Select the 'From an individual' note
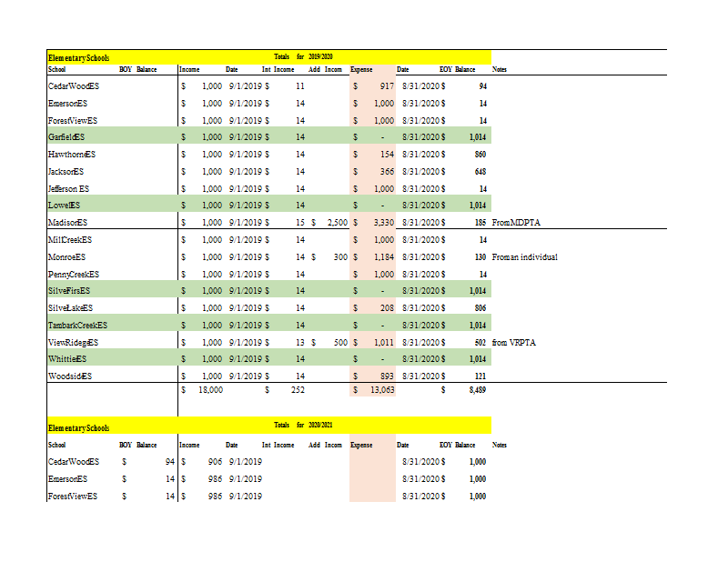 [x=525, y=257]
